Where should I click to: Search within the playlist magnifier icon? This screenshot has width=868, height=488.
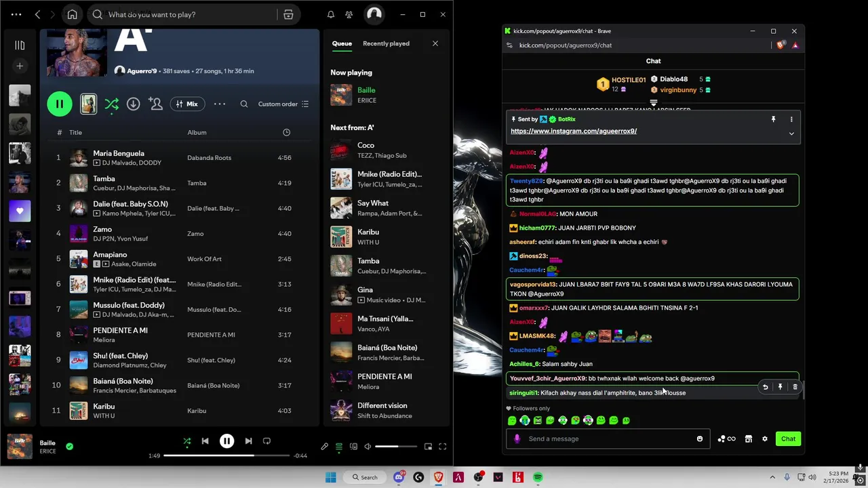point(244,104)
